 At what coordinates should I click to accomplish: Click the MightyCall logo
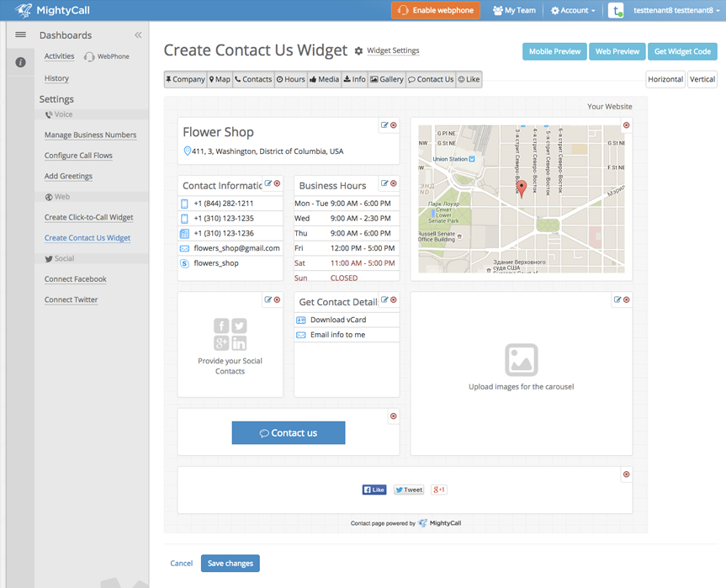click(52, 10)
